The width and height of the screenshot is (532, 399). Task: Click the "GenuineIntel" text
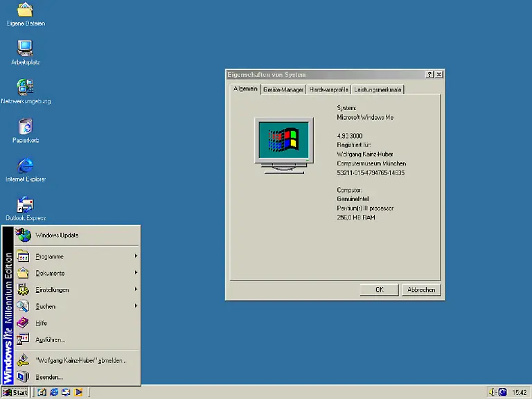click(x=353, y=199)
